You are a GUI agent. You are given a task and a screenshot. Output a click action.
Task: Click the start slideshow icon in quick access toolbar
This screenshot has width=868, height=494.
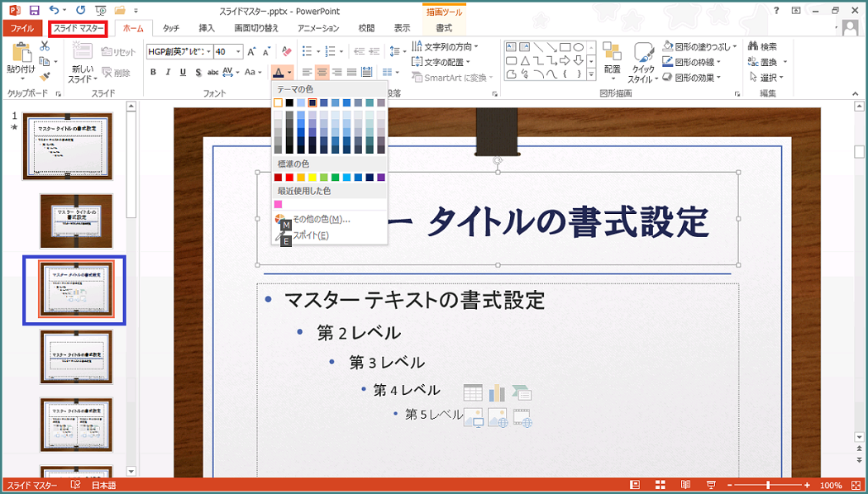click(x=100, y=11)
